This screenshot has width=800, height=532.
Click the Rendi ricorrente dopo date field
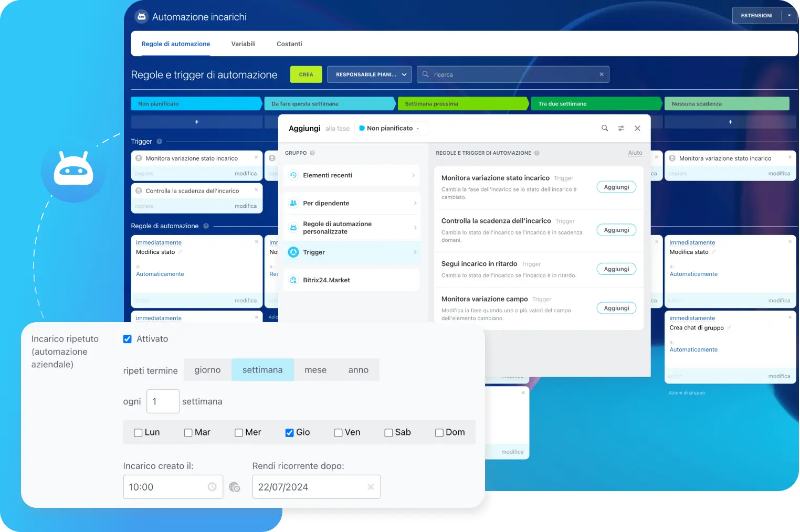pos(317,487)
